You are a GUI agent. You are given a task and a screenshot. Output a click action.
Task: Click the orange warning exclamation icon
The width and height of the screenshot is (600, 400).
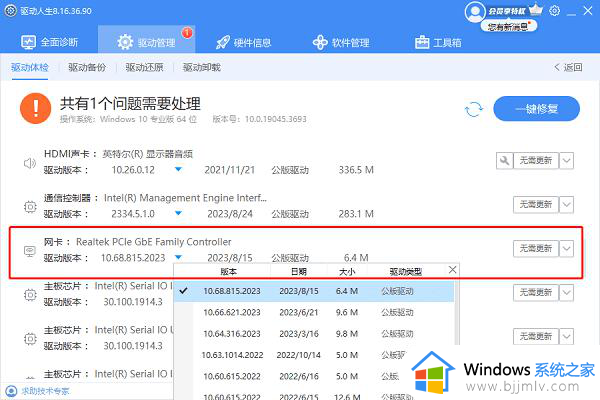36,108
